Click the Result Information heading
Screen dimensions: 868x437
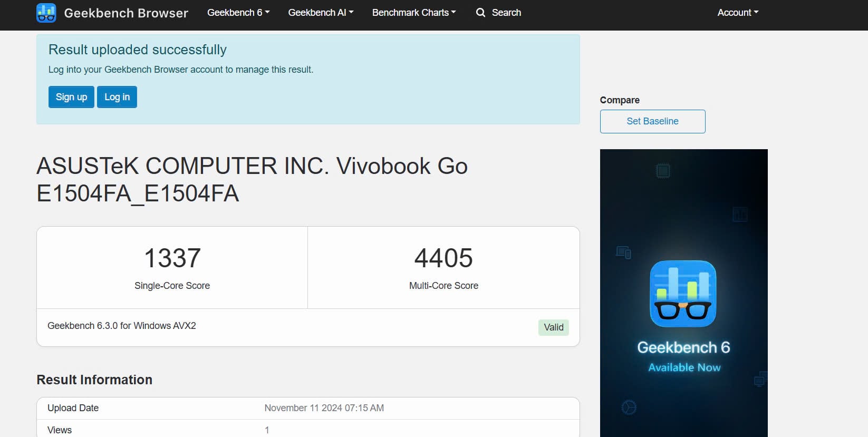tap(94, 380)
